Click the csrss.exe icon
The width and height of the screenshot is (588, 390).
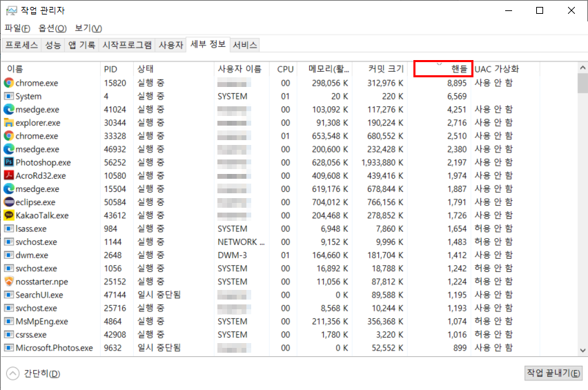click(9, 335)
